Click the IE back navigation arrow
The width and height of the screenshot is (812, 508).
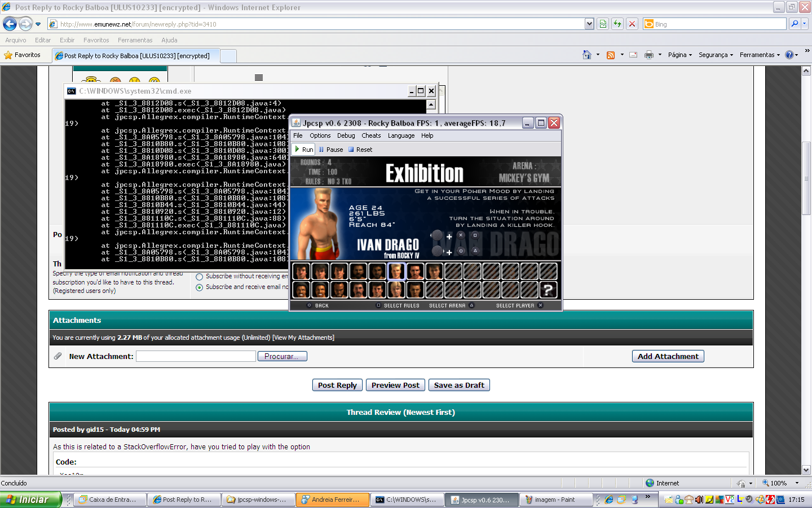pos(10,24)
